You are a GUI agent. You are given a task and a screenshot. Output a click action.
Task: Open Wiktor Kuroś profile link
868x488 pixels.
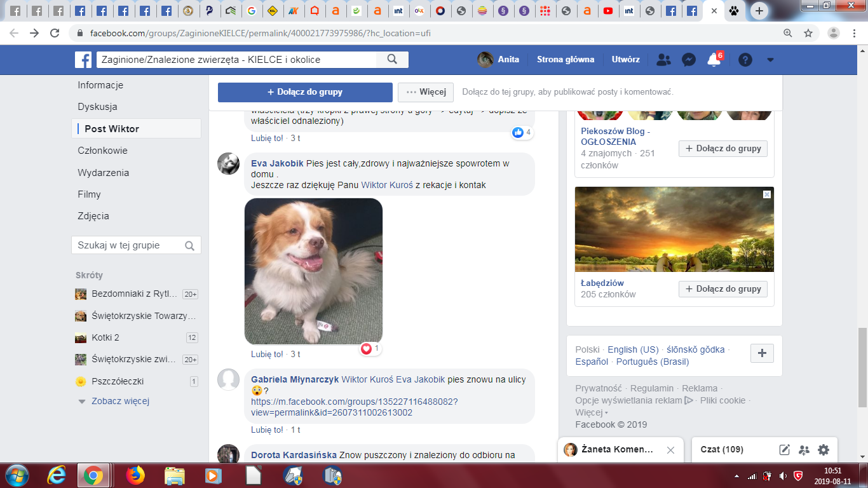(x=386, y=185)
